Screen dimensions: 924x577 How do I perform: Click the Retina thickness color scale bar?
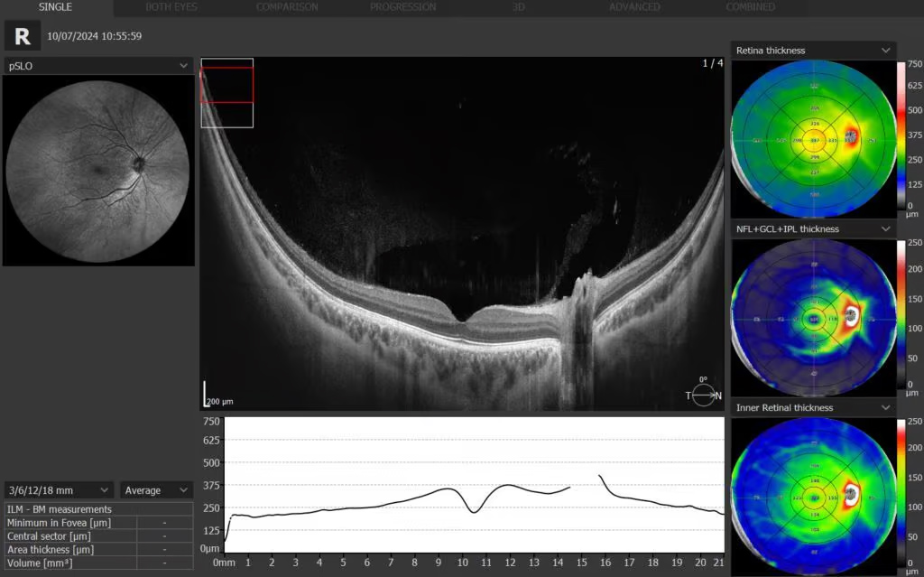[x=901, y=135]
